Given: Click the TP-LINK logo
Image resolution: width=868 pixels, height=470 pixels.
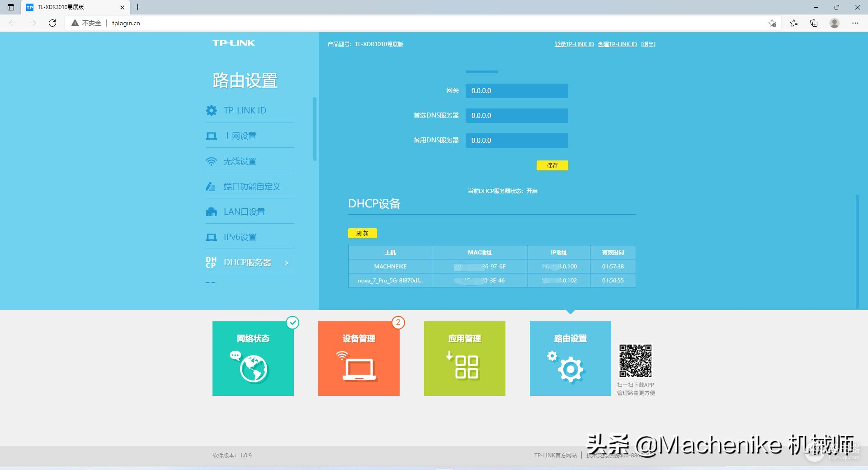Looking at the screenshot, I should click(234, 43).
